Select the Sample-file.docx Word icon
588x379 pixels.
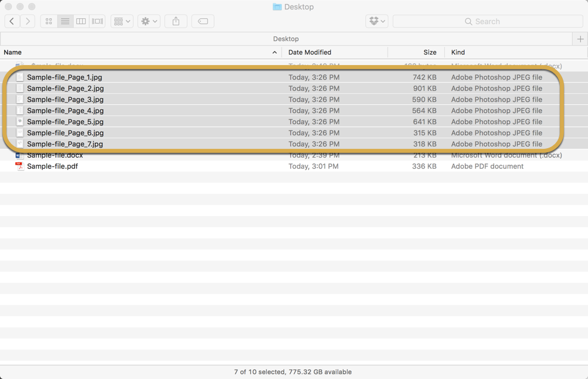pyautogui.click(x=19, y=155)
